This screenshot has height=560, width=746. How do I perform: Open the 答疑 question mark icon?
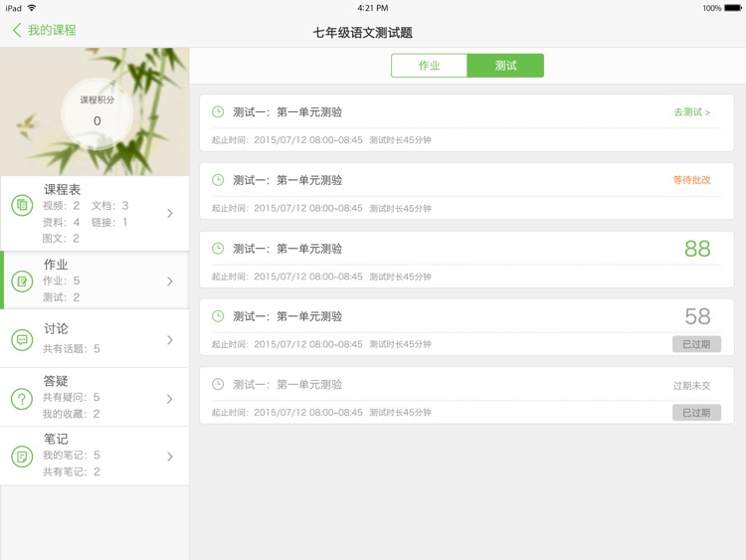(22, 399)
